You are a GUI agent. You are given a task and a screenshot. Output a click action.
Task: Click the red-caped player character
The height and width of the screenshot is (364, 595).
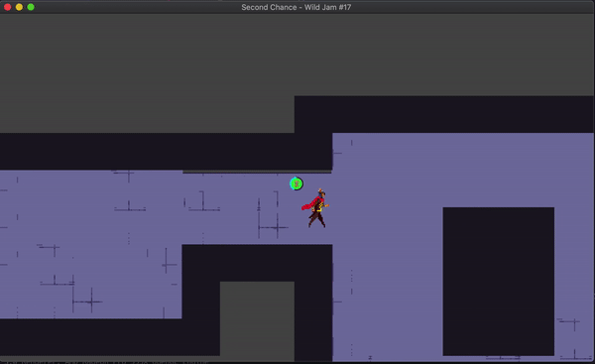coord(315,208)
